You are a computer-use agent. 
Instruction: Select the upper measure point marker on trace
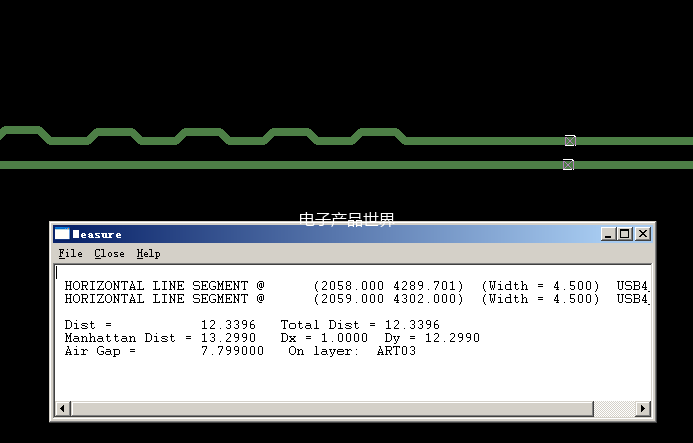570,141
